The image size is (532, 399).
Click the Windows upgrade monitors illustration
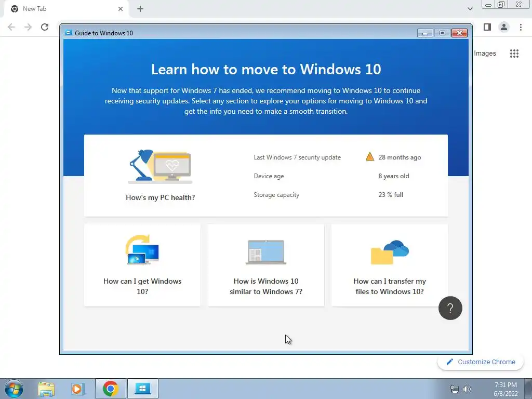click(142, 250)
